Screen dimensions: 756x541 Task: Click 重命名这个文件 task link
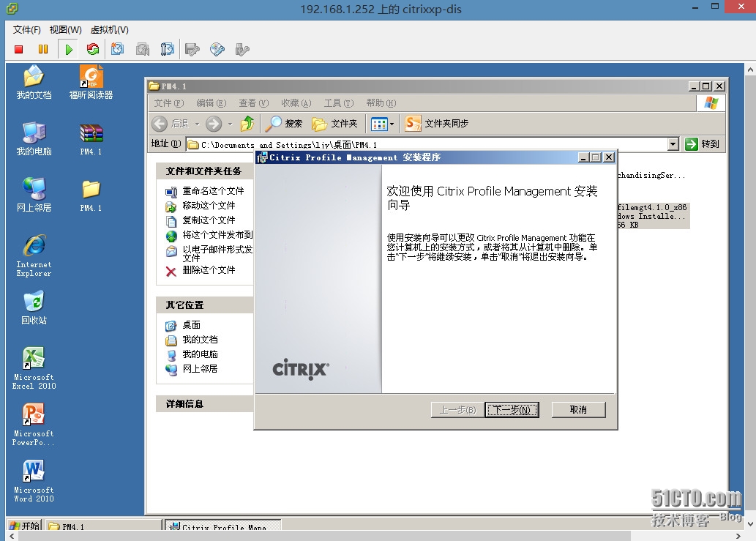(213, 191)
